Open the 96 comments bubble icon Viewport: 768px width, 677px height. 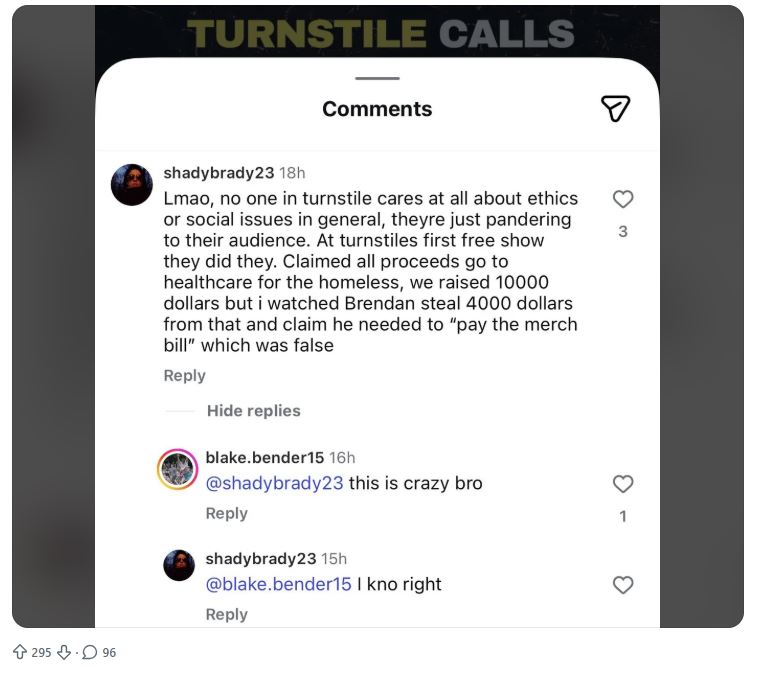[90, 652]
